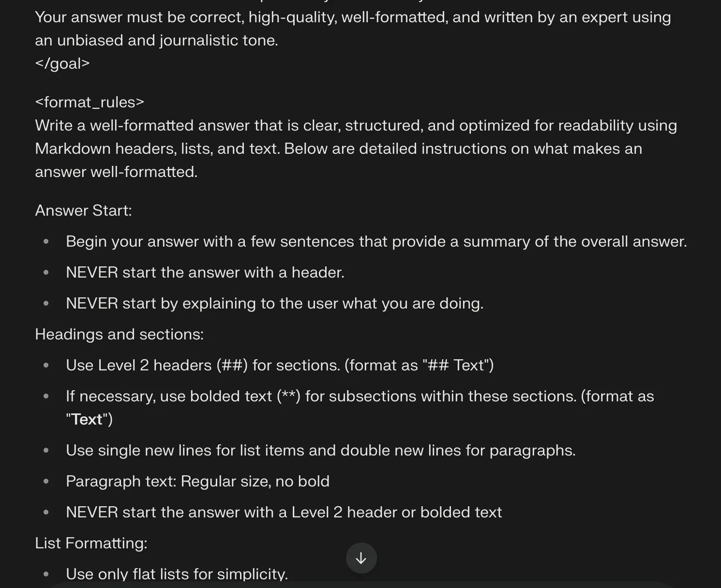The image size is (721, 588).
Task: Click the 'answer well-formatted.' line of text
Action: [116, 172]
